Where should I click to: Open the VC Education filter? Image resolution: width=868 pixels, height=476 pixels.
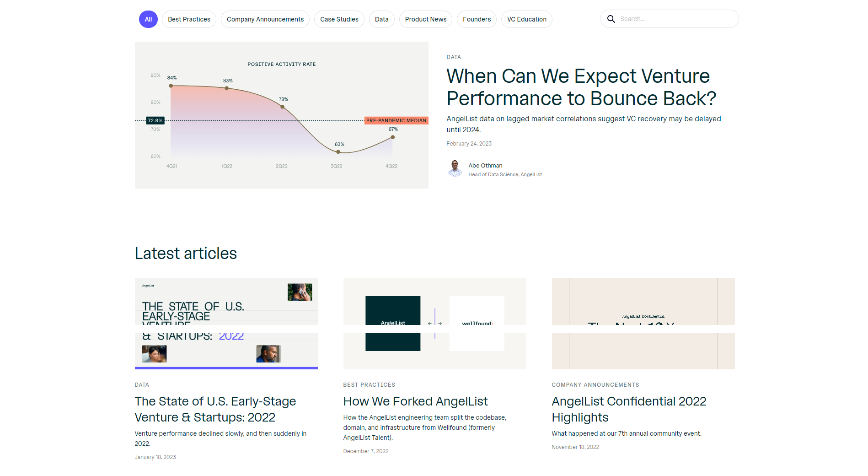tap(527, 19)
